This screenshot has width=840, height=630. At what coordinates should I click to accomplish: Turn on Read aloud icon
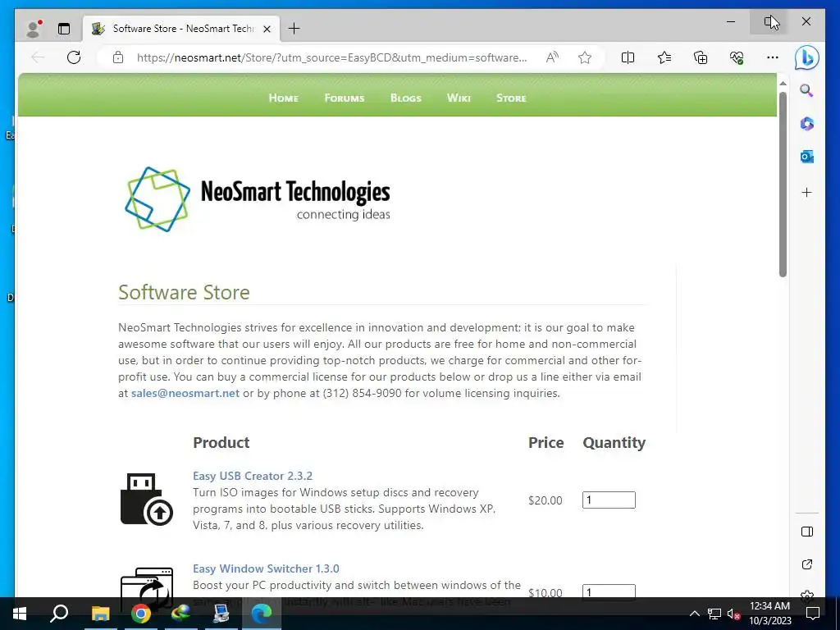[x=552, y=57]
